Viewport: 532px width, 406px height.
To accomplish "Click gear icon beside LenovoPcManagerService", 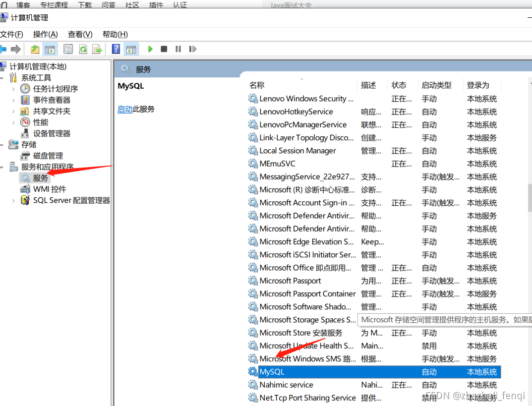I will coord(253,124).
